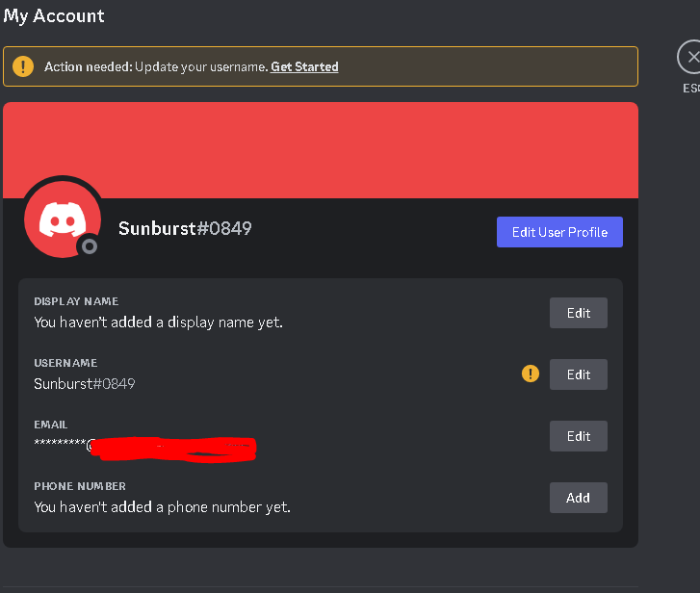Click the offline status indicator on avatar

click(x=90, y=245)
